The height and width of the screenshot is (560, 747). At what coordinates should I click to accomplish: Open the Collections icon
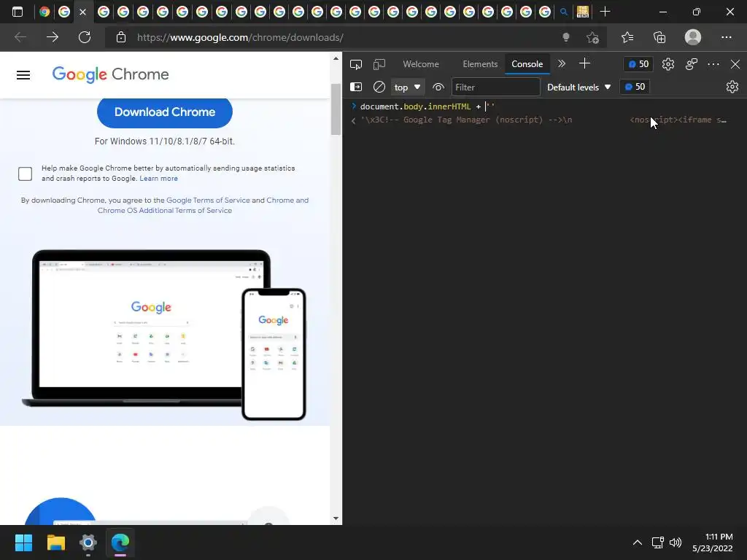tap(659, 37)
